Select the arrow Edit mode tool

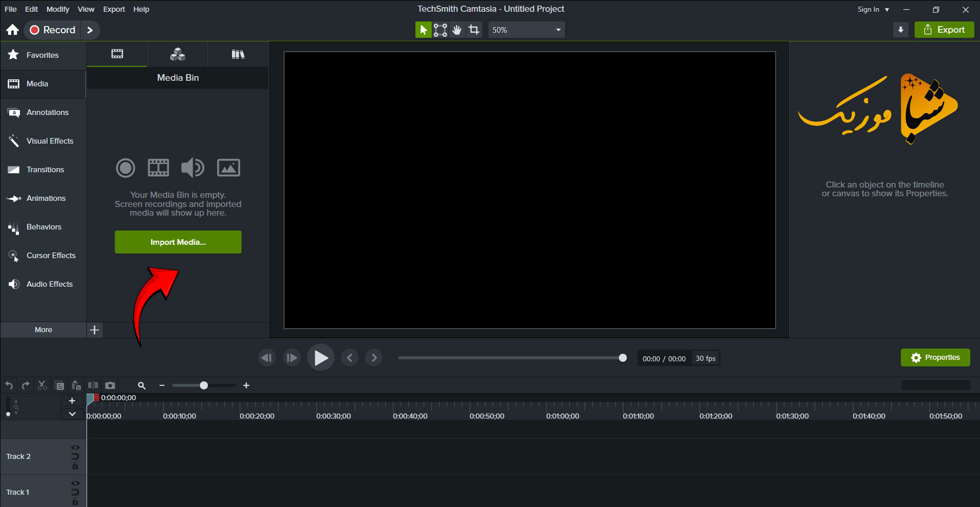[423, 30]
